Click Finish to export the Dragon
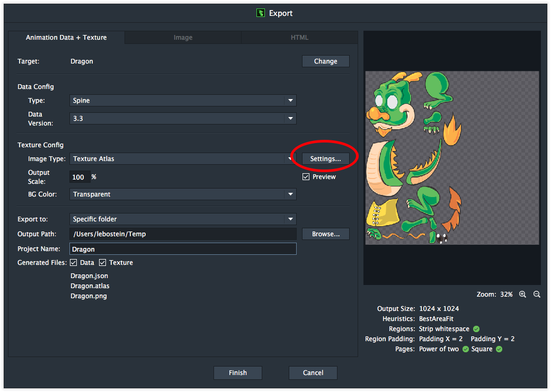 237,372
